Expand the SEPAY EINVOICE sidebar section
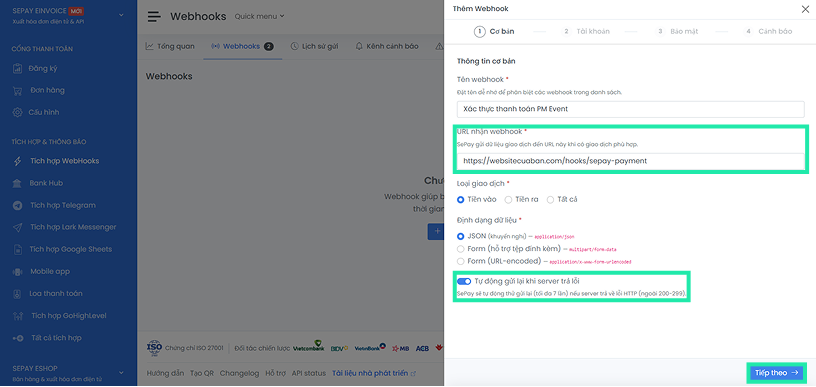The height and width of the screenshot is (387, 816). 121,15
